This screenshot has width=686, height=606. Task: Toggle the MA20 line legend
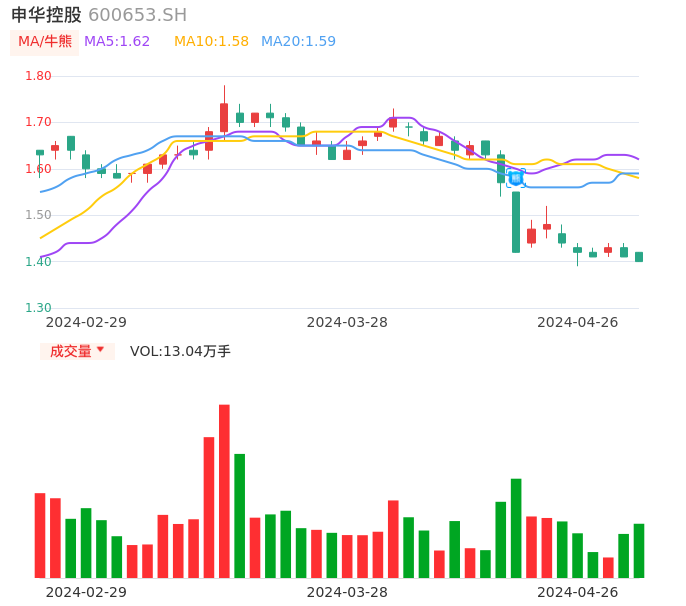point(298,42)
